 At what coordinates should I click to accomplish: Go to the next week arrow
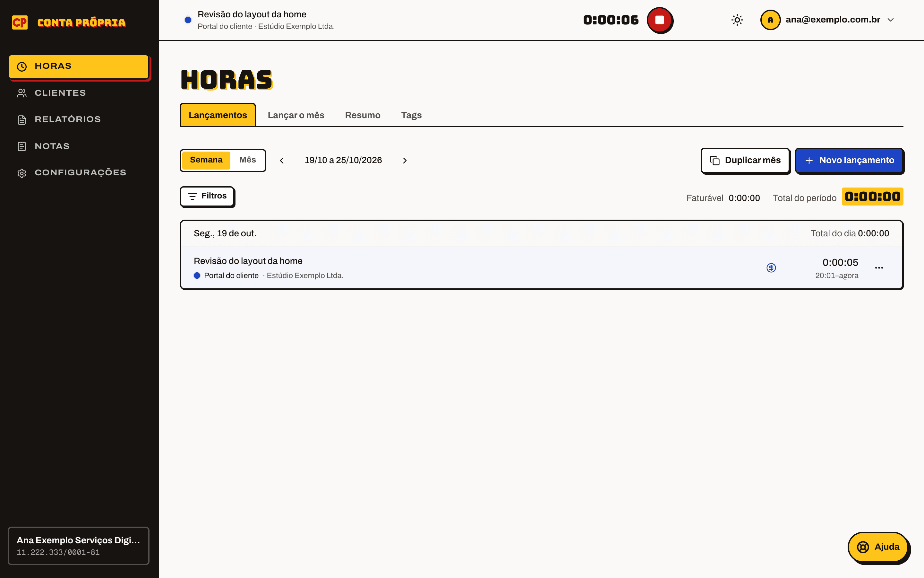pyautogui.click(x=405, y=161)
